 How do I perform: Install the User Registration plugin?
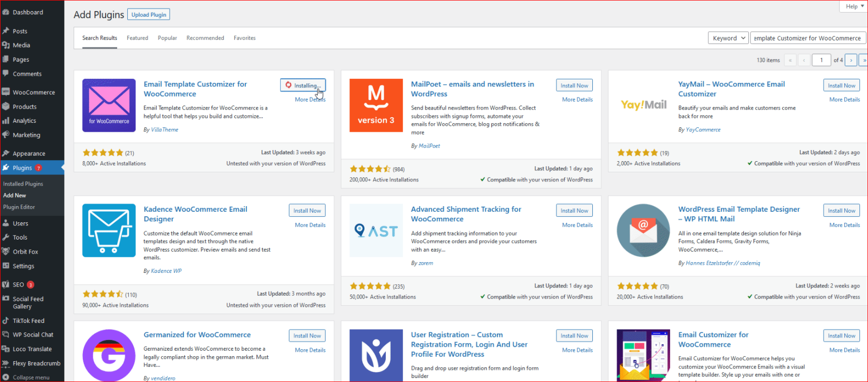pos(574,336)
